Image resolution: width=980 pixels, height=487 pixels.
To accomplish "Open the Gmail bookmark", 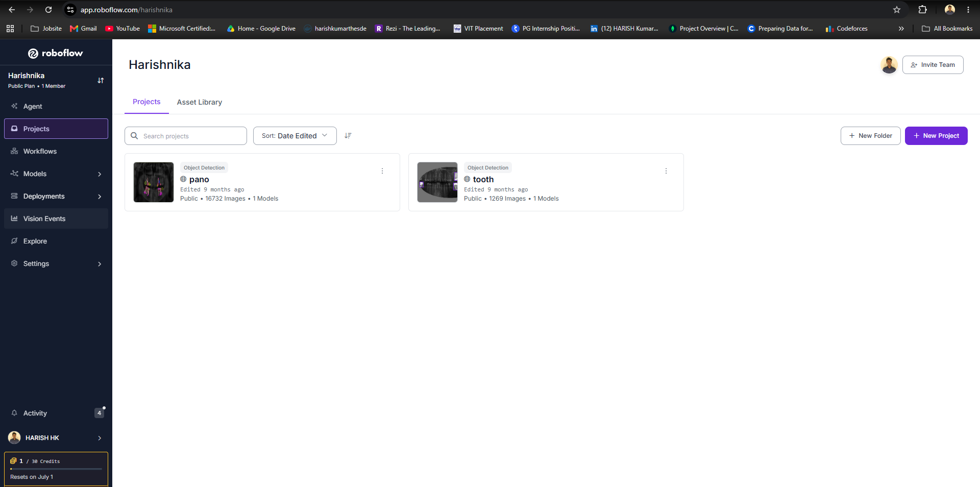I will [83, 29].
